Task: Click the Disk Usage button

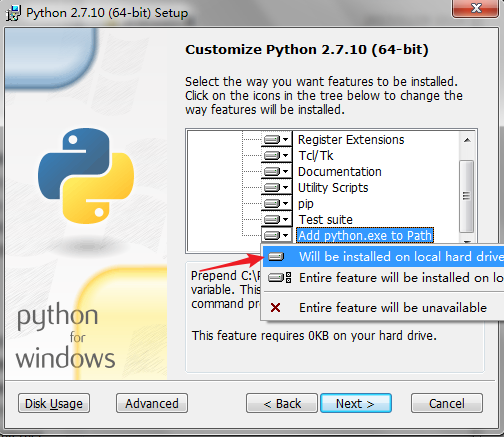Action: click(54, 403)
